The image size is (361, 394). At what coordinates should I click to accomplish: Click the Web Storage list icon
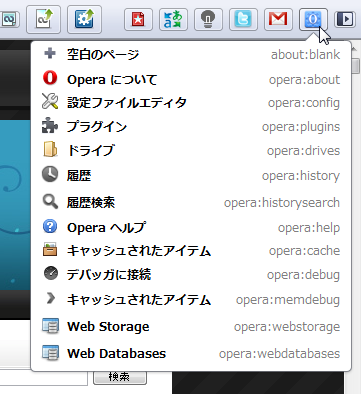[x=50, y=326]
